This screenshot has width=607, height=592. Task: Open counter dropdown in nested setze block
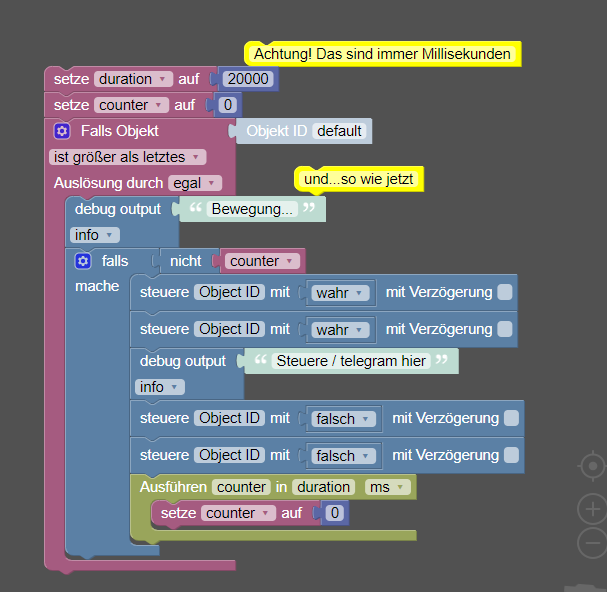click(238, 513)
